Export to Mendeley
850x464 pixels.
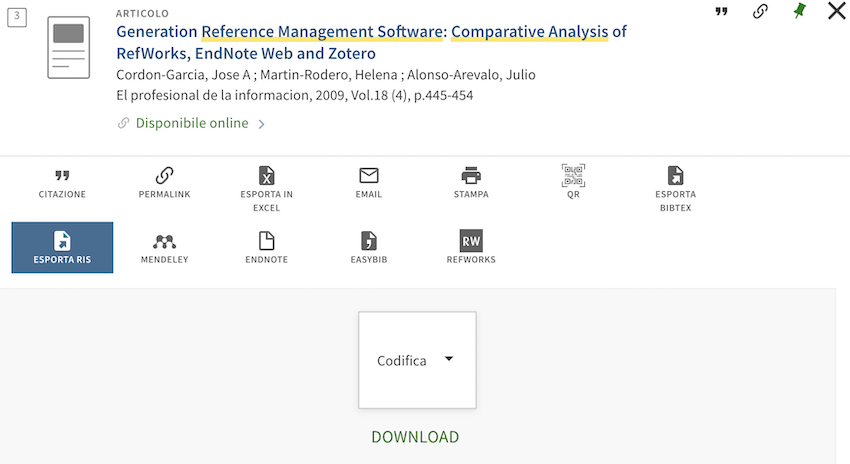164,247
